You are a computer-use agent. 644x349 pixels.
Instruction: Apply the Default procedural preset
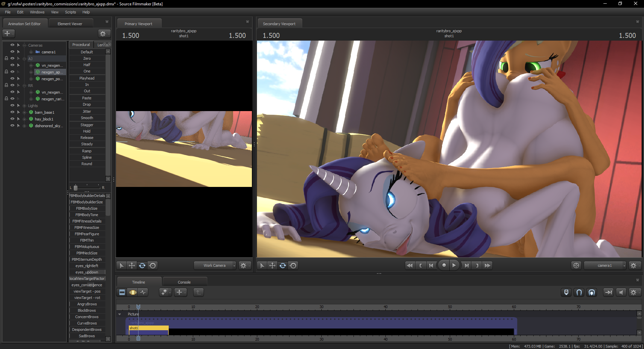click(x=87, y=52)
